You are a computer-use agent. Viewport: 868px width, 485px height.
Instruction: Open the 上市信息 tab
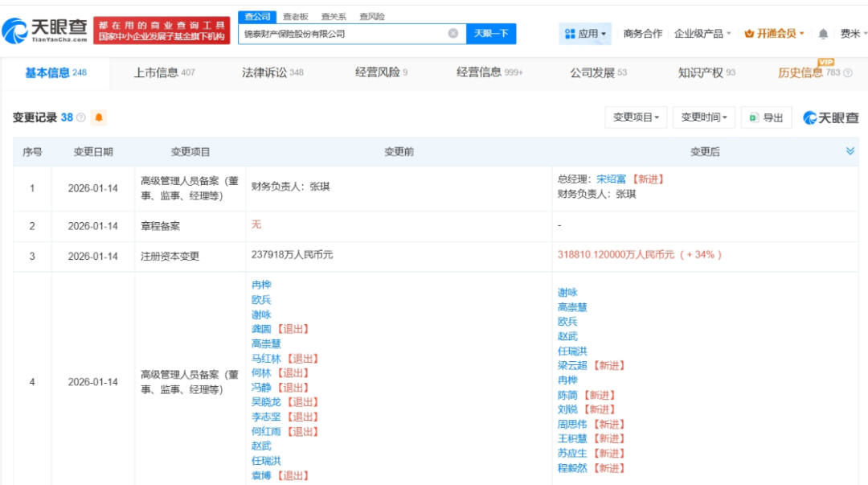[x=164, y=72]
